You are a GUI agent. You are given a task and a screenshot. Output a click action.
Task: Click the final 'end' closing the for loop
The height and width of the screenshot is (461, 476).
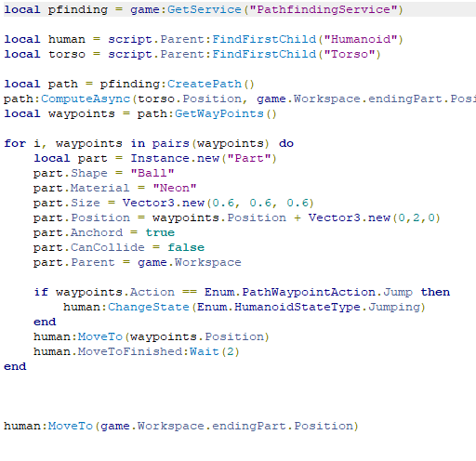(15, 366)
